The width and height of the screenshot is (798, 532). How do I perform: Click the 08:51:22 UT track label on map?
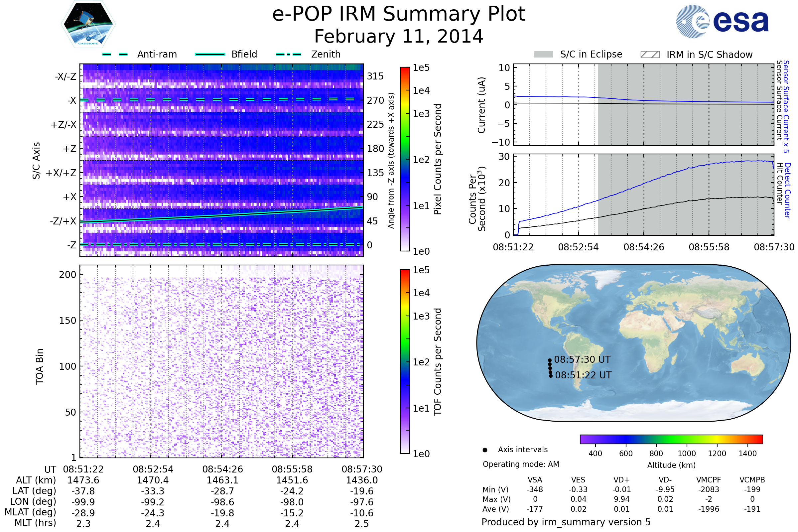(x=583, y=375)
